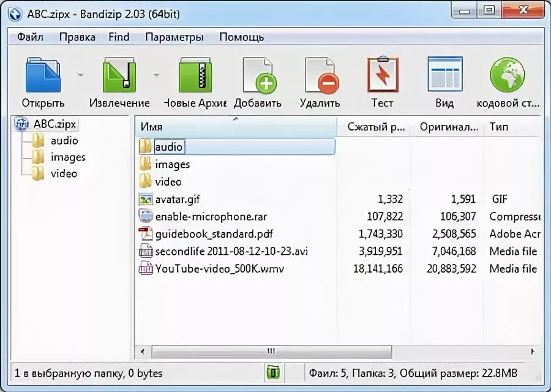Click compressed size 3,919,951 value

point(381,251)
